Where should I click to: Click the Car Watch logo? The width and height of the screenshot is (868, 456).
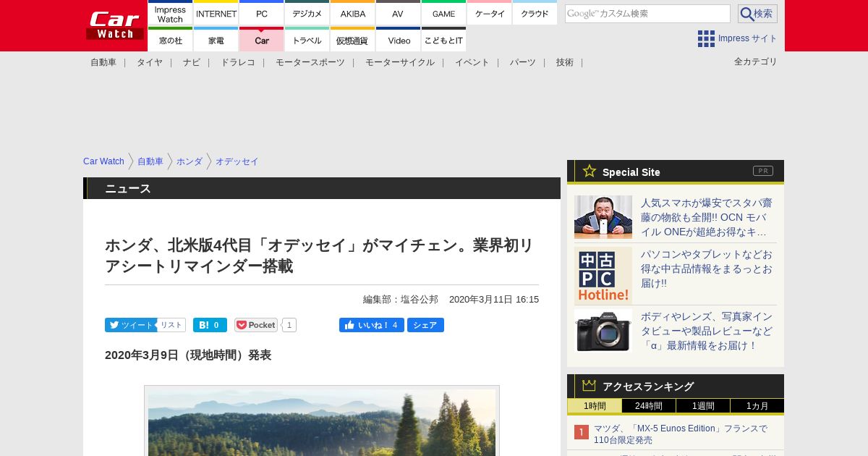(x=115, y=25)
